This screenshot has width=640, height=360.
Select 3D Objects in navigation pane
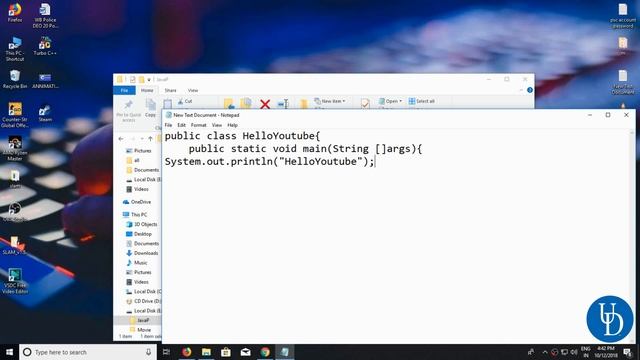tap(142, 224)
